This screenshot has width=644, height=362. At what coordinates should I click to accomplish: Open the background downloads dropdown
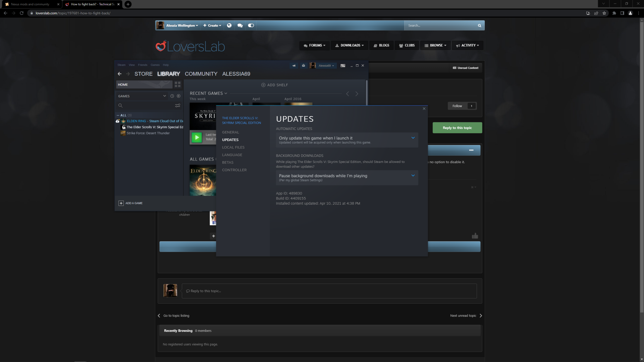[x=347, y=178]
